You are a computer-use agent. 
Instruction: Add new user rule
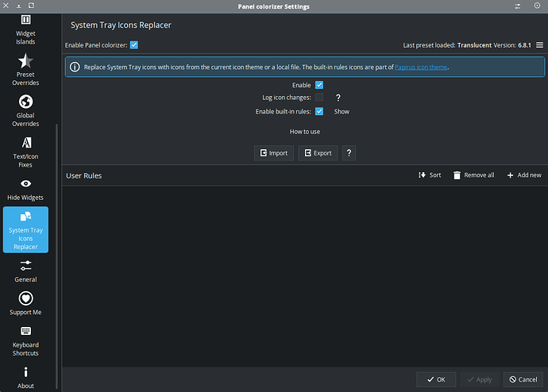(523, 175)
